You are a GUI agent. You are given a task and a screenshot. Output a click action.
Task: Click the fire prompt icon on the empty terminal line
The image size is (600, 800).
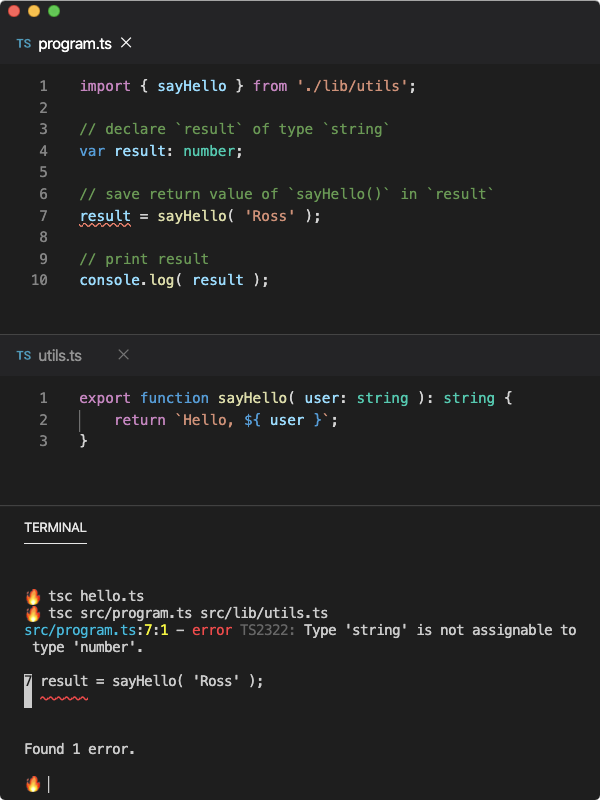click(x=33, y=784)
